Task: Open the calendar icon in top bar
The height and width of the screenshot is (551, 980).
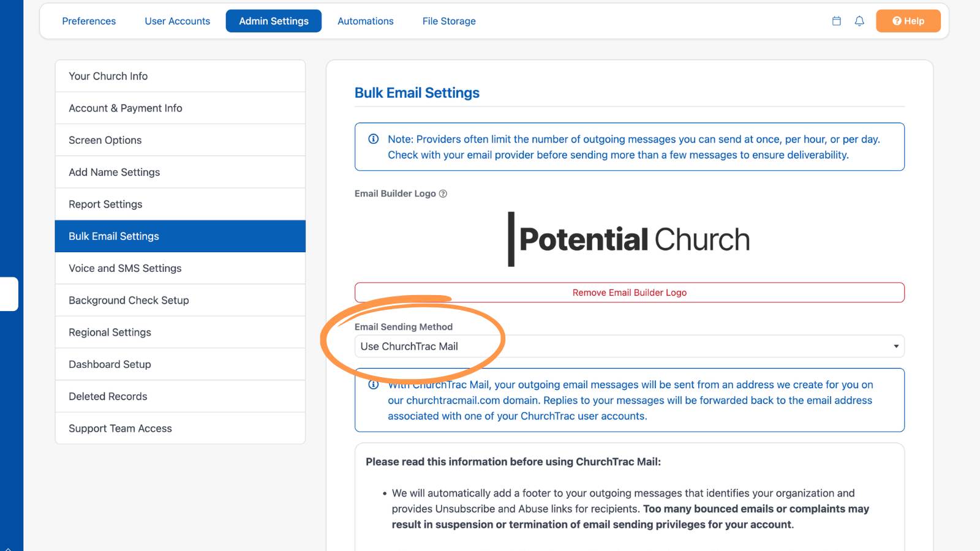Action: (x=836, y=21)
